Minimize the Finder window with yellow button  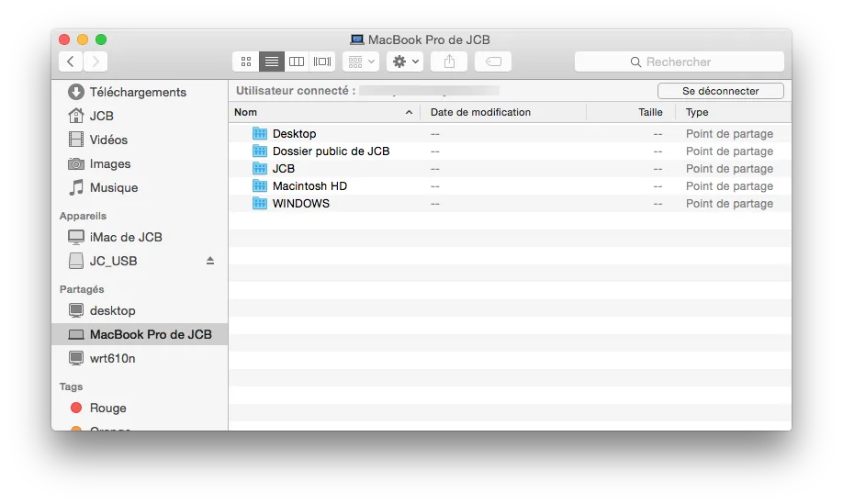pyautogui.click(x=83, y=39)
